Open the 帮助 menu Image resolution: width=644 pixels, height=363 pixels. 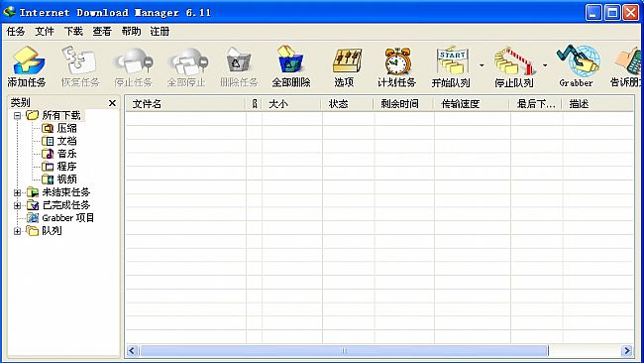(131, 32)
